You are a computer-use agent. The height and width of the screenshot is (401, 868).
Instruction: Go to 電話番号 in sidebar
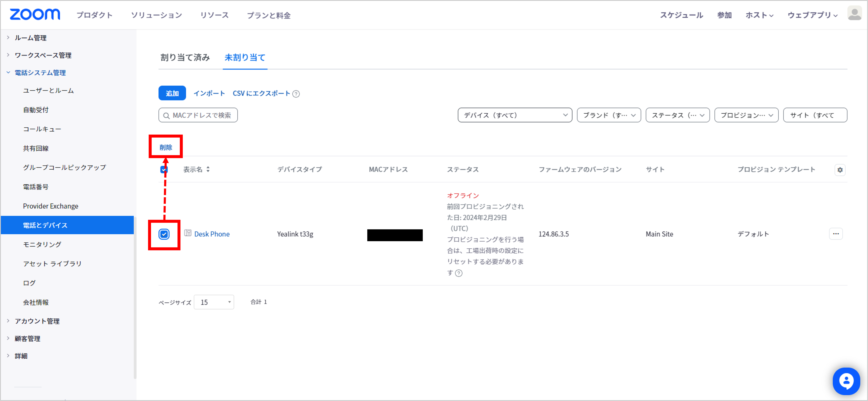(x=36, y=187)
